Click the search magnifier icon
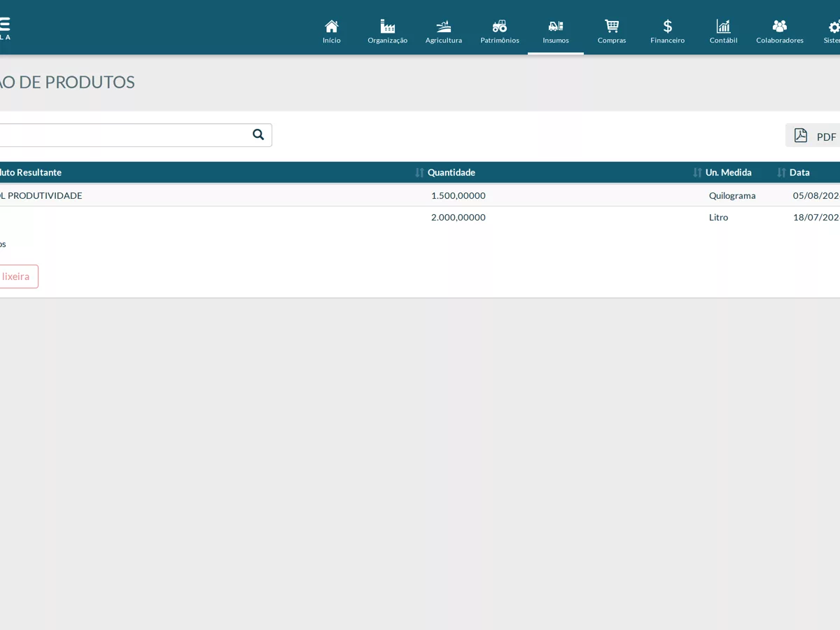The width and height of the screenshot is (840, 630). 258,134
